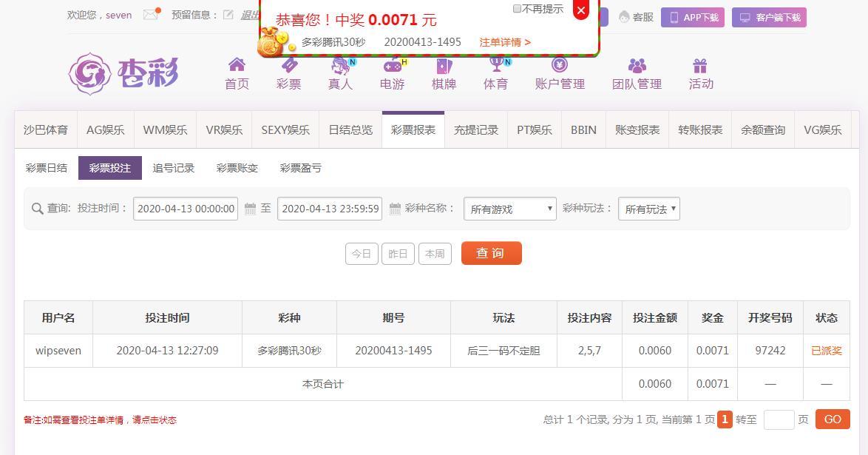The height and width of the screenshot is (455, 868).
Task: Close the winning notification popup
Action: click(x=581, y=10)
